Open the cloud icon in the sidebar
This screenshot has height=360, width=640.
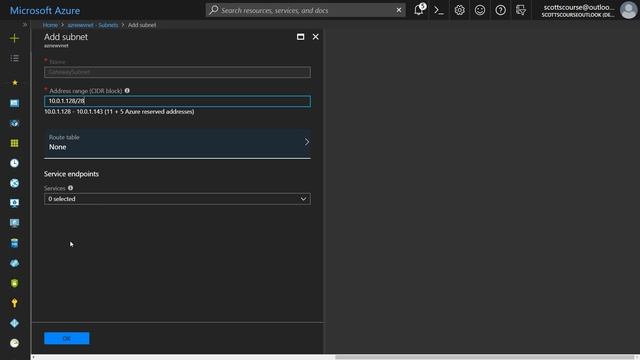[14, 263]
